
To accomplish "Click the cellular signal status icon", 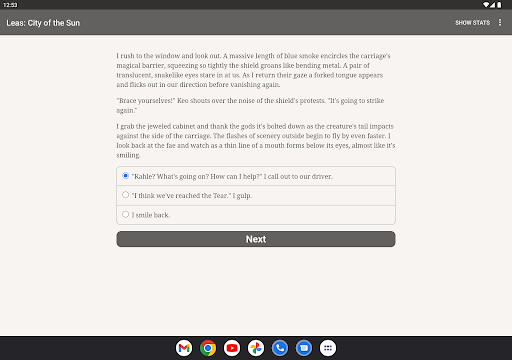I will 492,5.
